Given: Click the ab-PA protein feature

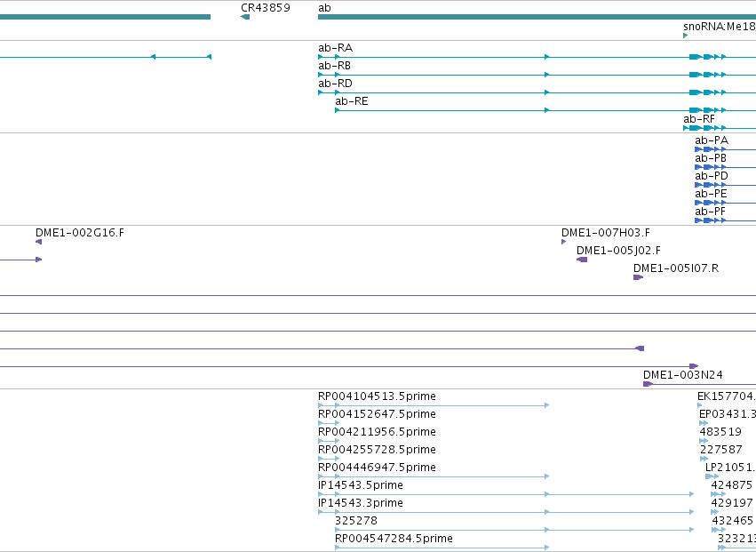Looking at the screenshot, I should 725,149.
